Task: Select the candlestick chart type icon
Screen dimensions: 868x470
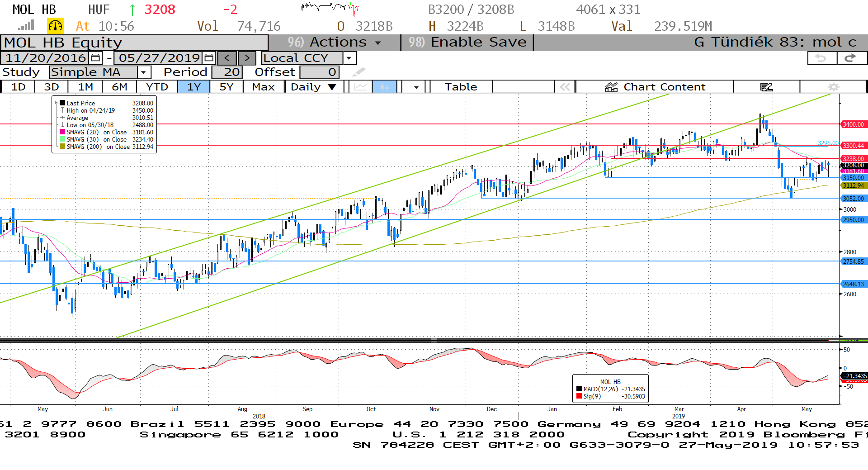Action: [x=385, y=87]
